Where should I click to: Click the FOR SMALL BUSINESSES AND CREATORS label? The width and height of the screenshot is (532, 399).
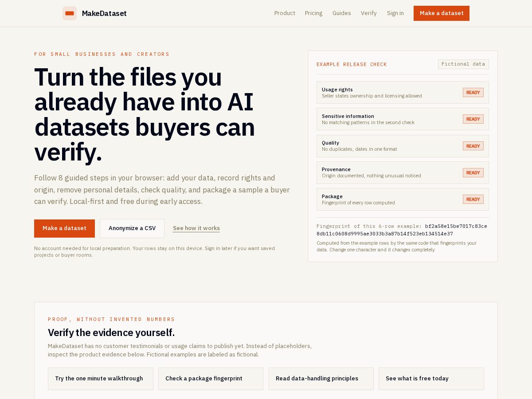point(102,54)
